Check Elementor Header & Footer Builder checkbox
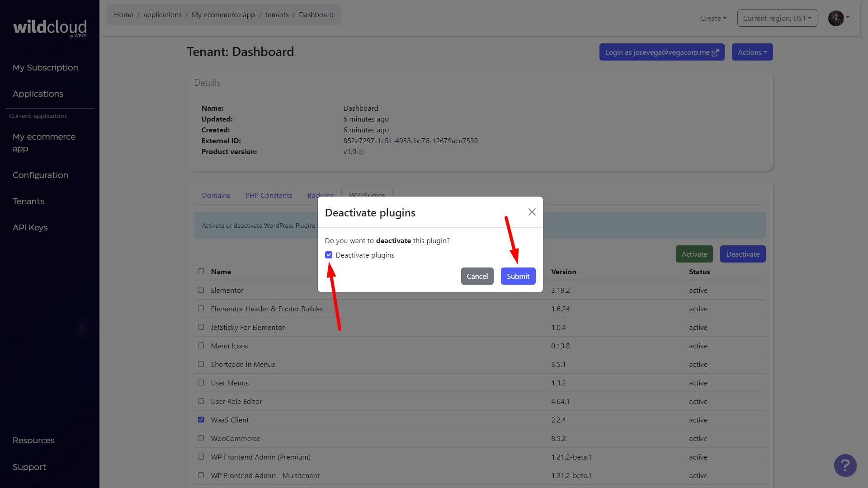868x488 pixels. [201, 309]
